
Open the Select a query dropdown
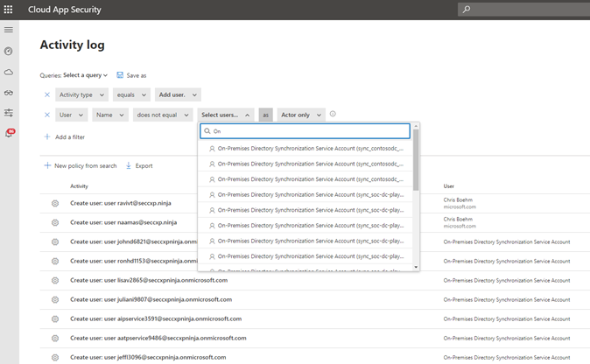pyautogui.click(x=86, y=75)
